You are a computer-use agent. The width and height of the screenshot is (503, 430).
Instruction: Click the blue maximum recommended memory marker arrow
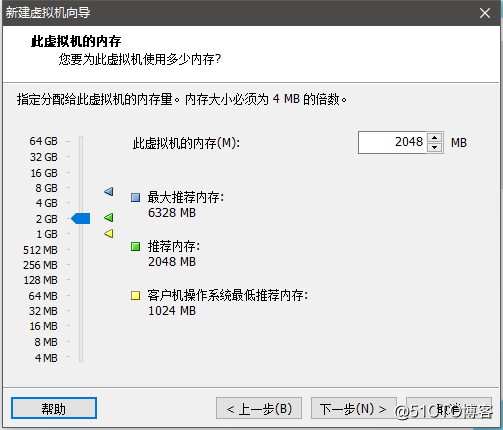[109, 191]
